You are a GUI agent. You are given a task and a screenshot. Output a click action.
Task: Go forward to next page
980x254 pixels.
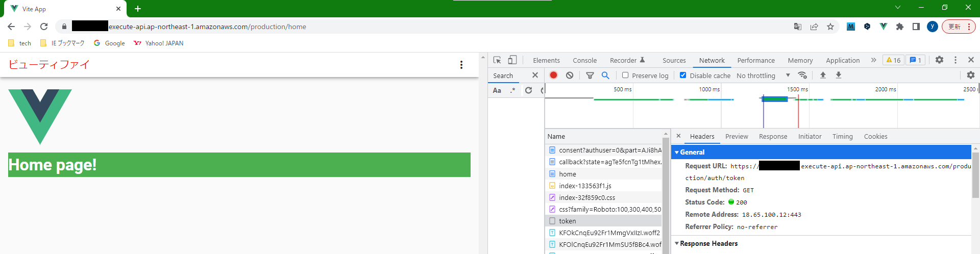tap(28, 27)
